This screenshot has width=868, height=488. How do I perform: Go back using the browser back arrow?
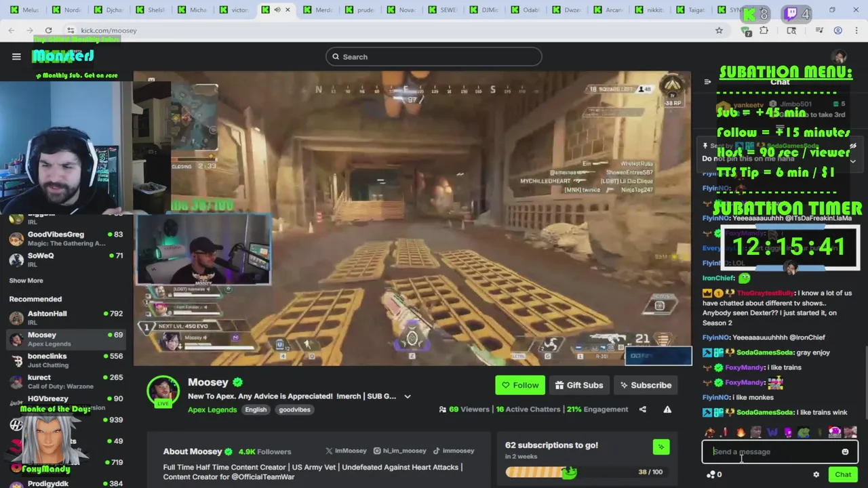coord(12,30)
